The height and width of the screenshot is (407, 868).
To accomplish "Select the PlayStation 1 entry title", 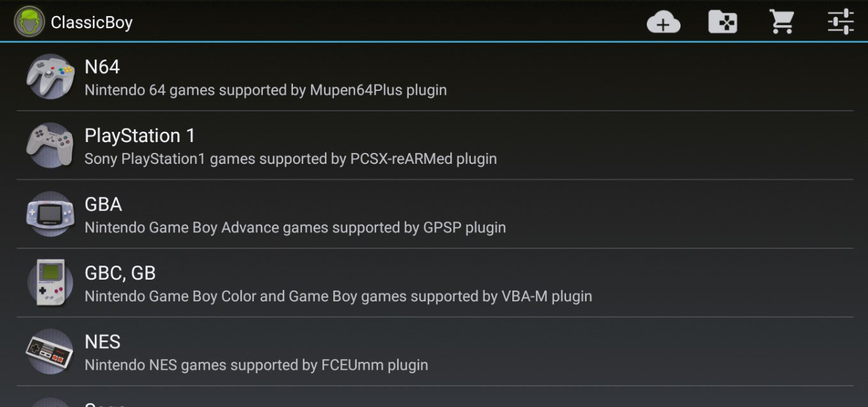I will coord(140,136).
